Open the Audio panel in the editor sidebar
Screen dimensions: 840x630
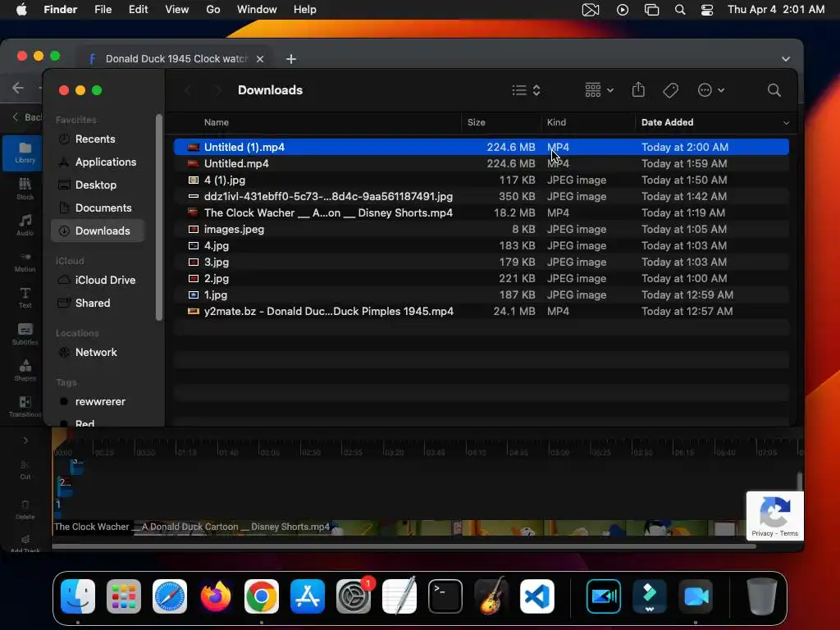(x=25, y=225)
